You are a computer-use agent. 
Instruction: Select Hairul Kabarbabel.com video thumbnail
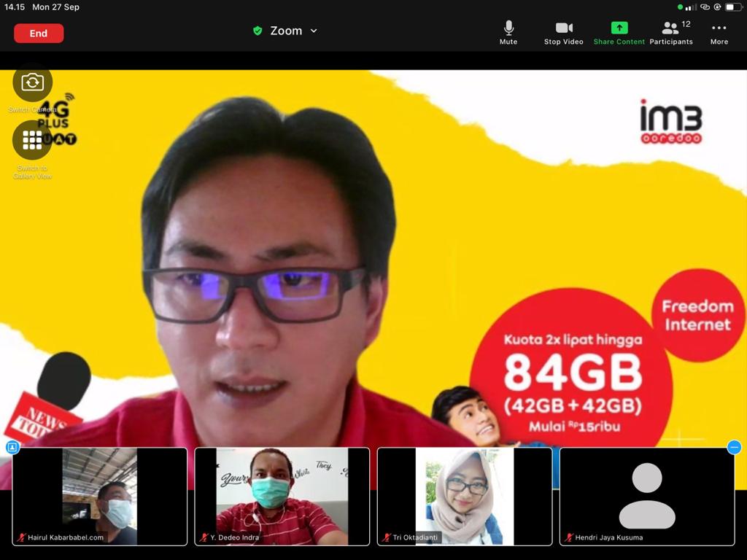(100, 496)
